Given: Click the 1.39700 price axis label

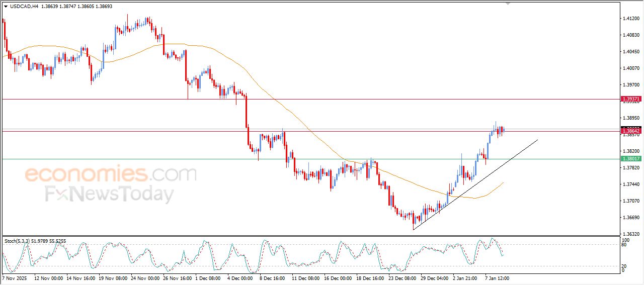Looking at the screenshot, I should click(x=631, y=85).
